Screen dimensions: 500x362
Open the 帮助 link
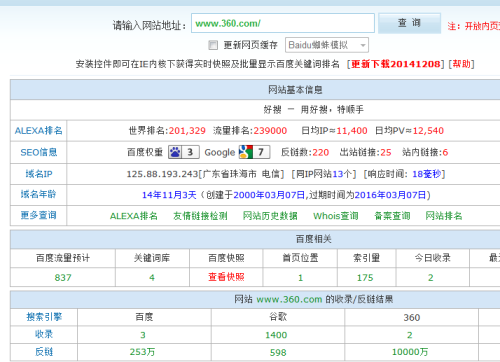click(x=461, y=64)
